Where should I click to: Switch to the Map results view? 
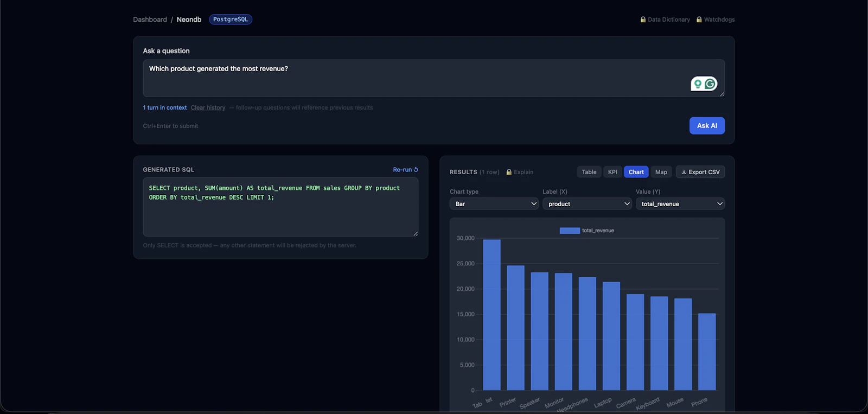[661, 172]
